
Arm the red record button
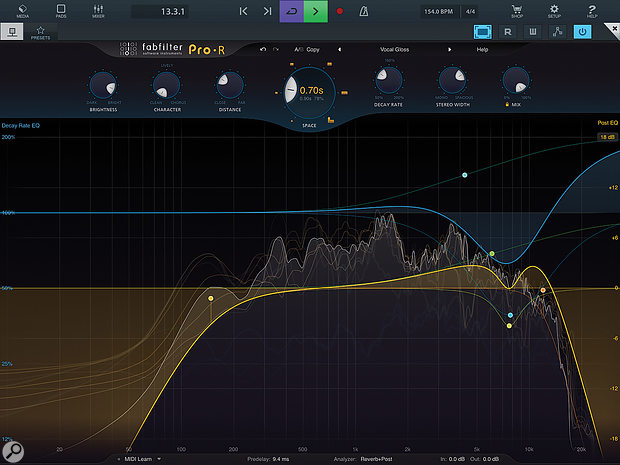click(x=339, y=11)
